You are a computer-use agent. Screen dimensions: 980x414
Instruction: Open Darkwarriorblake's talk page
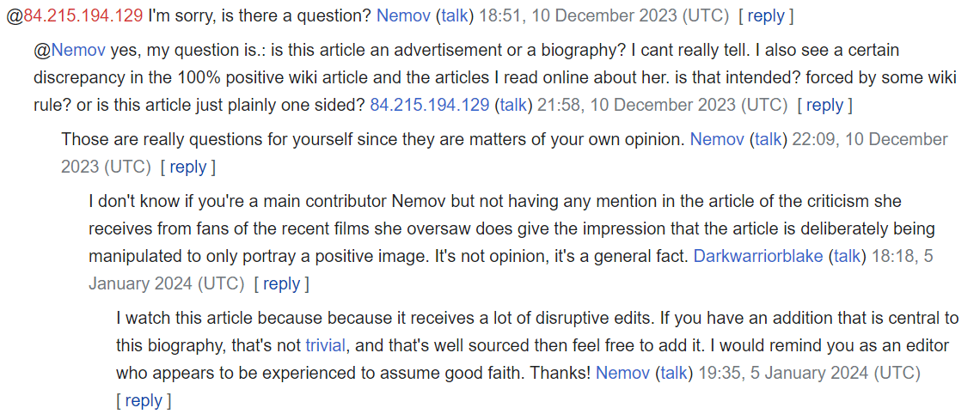[848, 257]
